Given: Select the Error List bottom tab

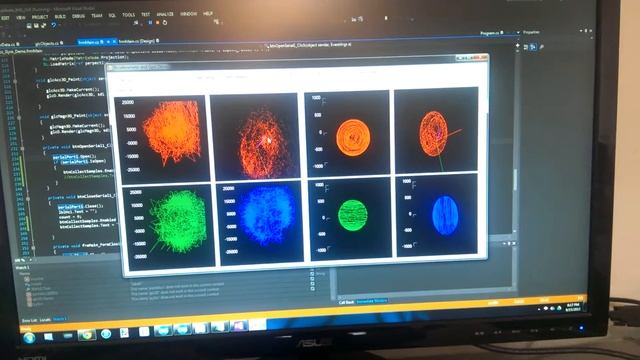Looking at the screenshot, I should (29, 321).
